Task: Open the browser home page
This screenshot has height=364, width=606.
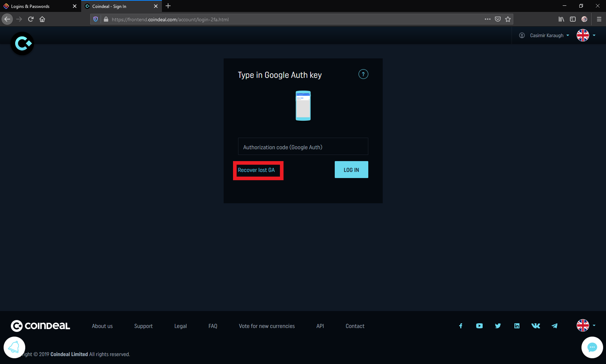Action: tap(42, 19)
